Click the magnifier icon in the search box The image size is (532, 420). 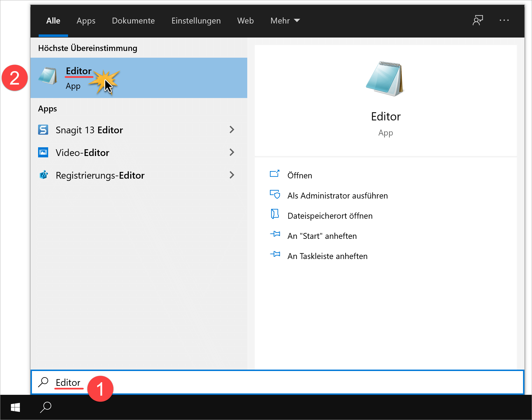click(x=43, y=382)
